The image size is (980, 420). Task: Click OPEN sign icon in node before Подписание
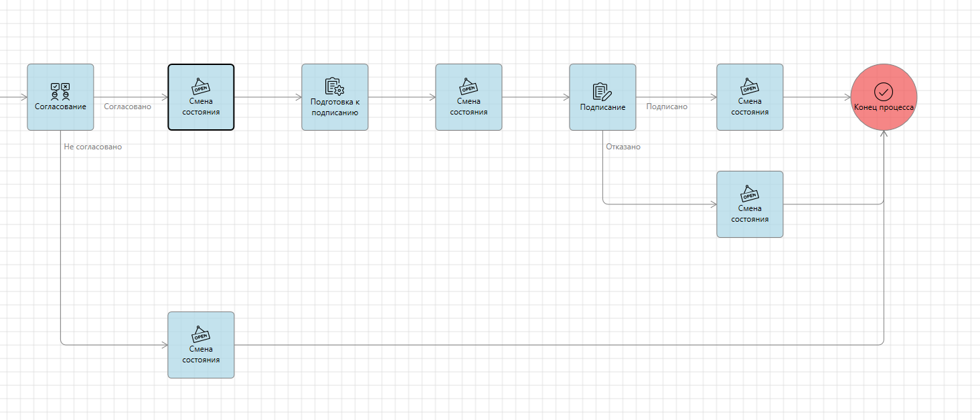pyautogui.click(x=469, y=86)
